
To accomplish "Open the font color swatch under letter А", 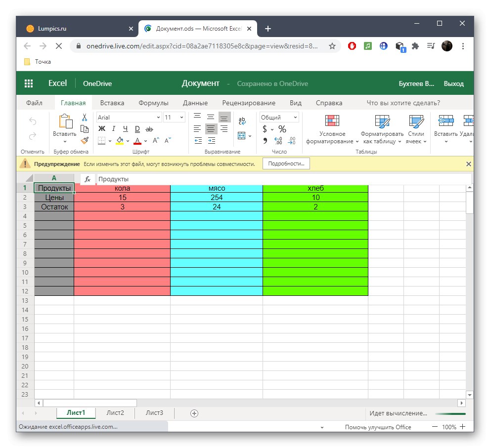I will [x=137, y=142].
